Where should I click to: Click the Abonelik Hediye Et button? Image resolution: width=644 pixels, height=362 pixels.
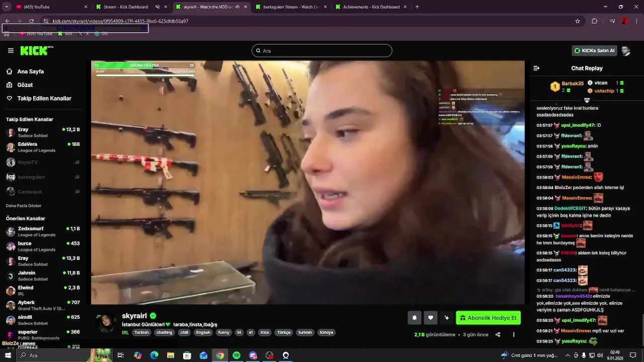(488, 318)
